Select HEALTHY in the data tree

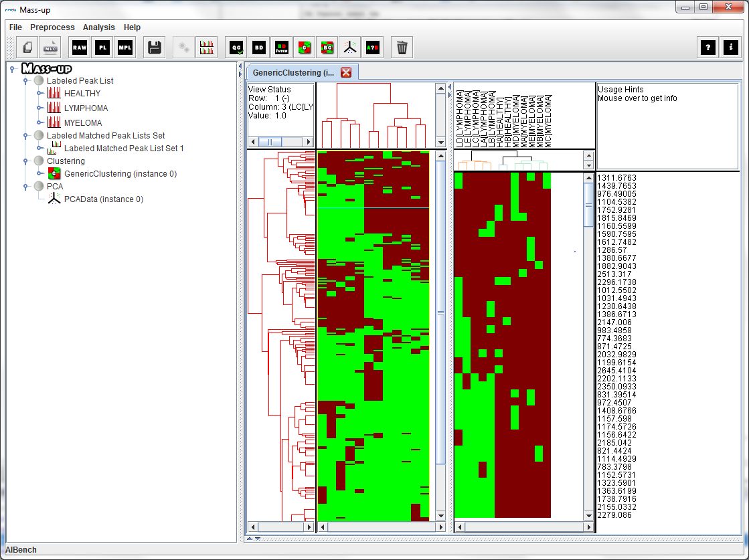click(x=80, y=94)
